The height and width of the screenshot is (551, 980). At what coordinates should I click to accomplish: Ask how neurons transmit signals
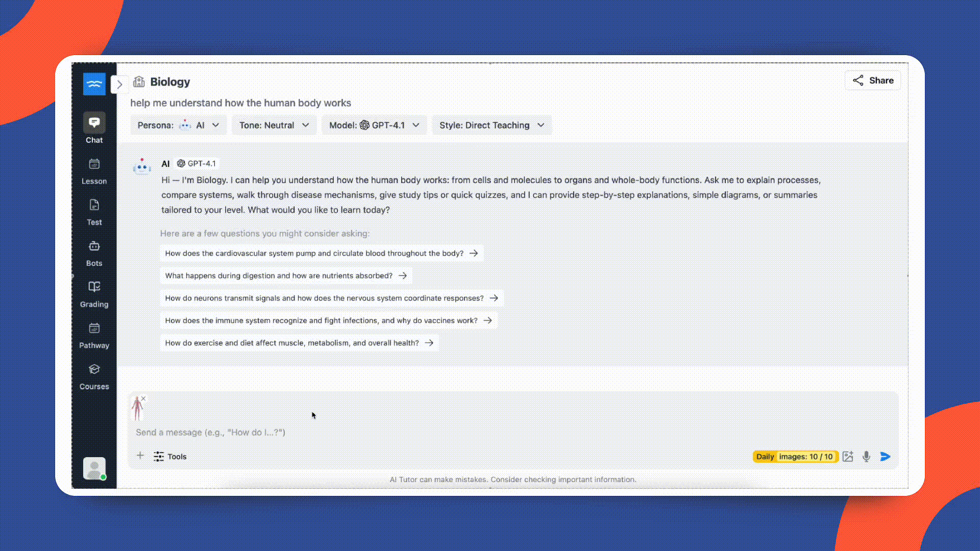332,298
